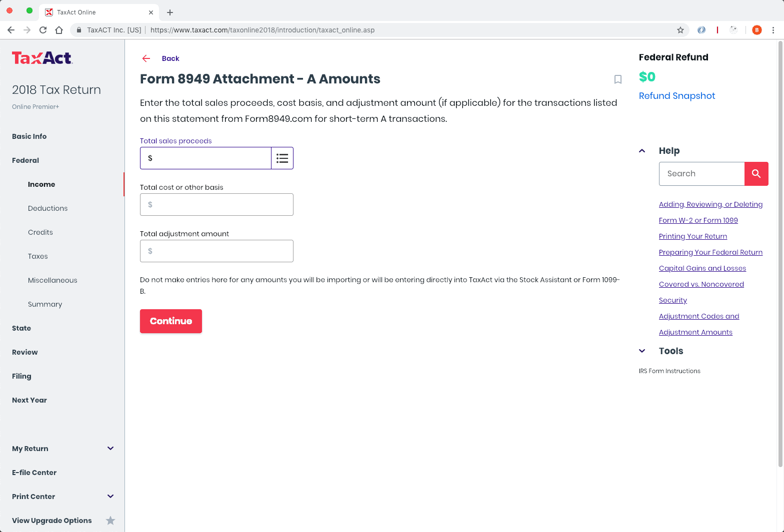This screenshot has width=784, height=532.
Task: Click the red Help search magnifier button
Action: pos(756,174)
